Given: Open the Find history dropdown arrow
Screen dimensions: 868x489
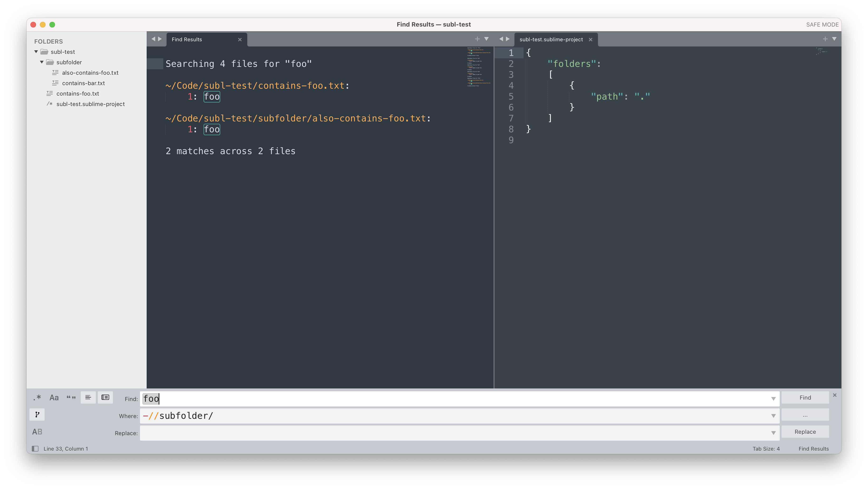Looking at the screenshot, I should pos(773,399).
